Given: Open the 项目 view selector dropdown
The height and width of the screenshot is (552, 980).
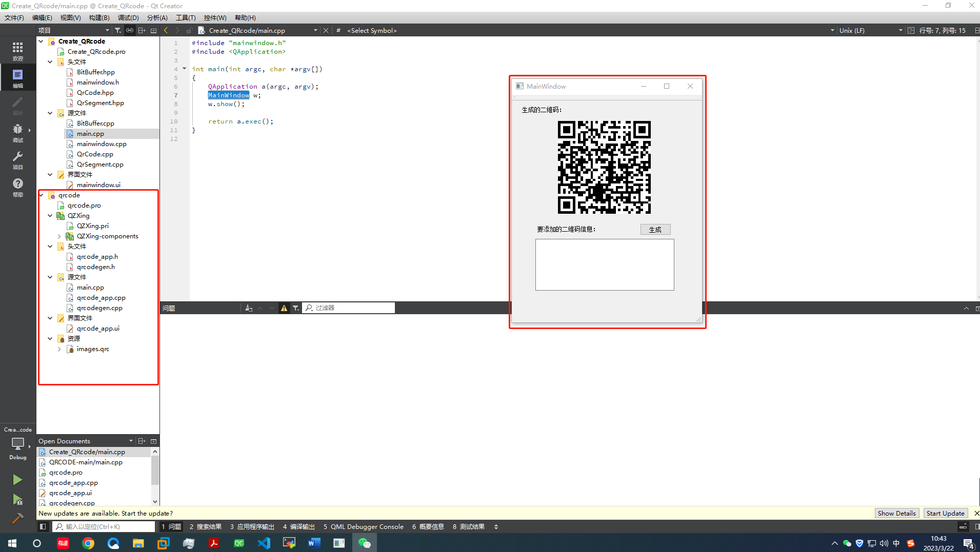Looking at the screenshot, I should [x=74, y=30].
